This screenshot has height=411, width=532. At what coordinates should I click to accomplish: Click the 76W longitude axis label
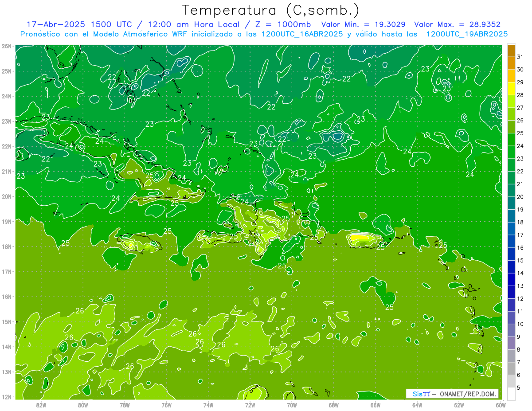pos(166,405)
